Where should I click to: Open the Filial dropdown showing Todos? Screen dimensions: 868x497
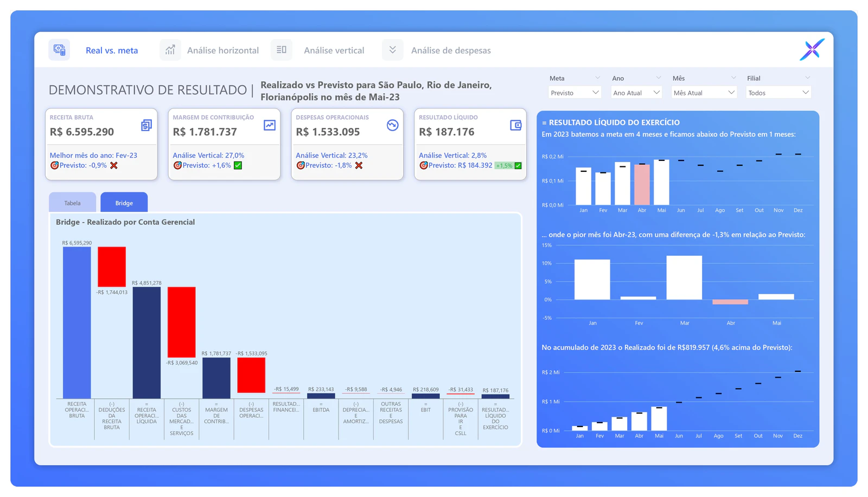coord(778,93)
